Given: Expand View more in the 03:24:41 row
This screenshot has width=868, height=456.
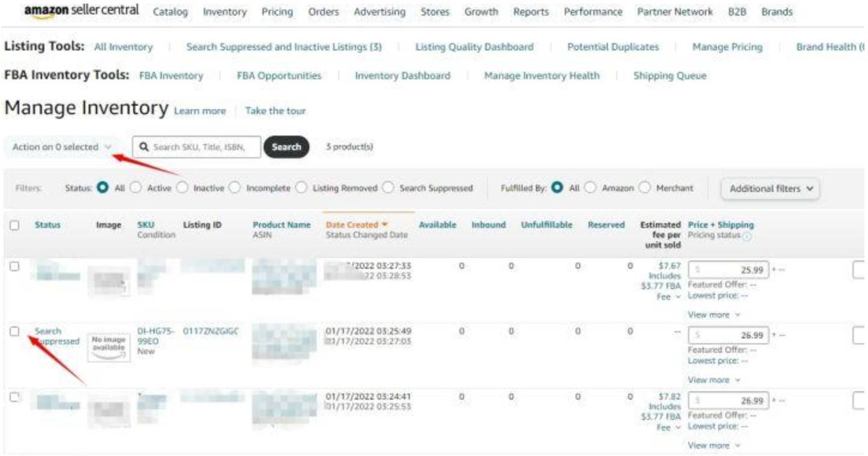Looking at the screenshot, I should [x=713, y=446].
